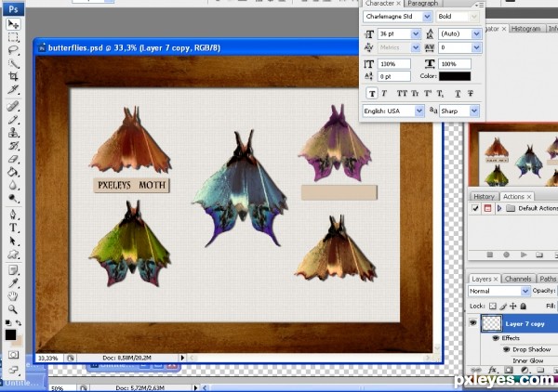This screenshot has height=392, width=558.
Task: Toggle Subscript text style
Action: [440, 94]
